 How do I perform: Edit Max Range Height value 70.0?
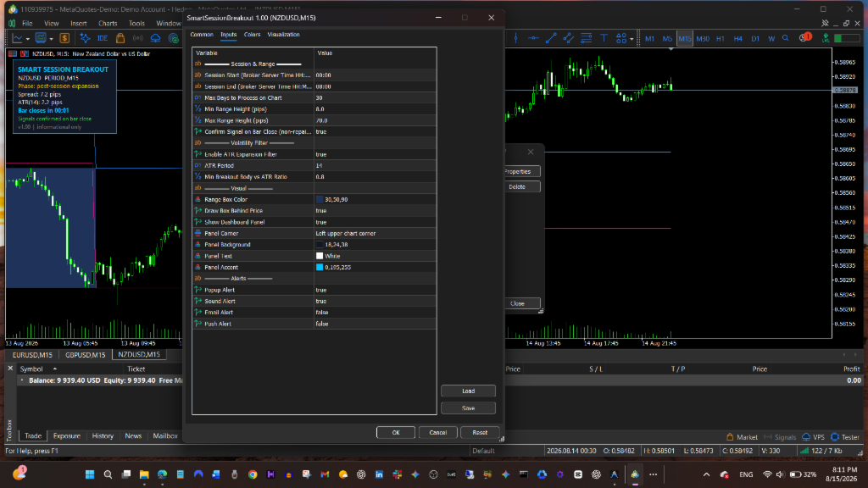376,120
